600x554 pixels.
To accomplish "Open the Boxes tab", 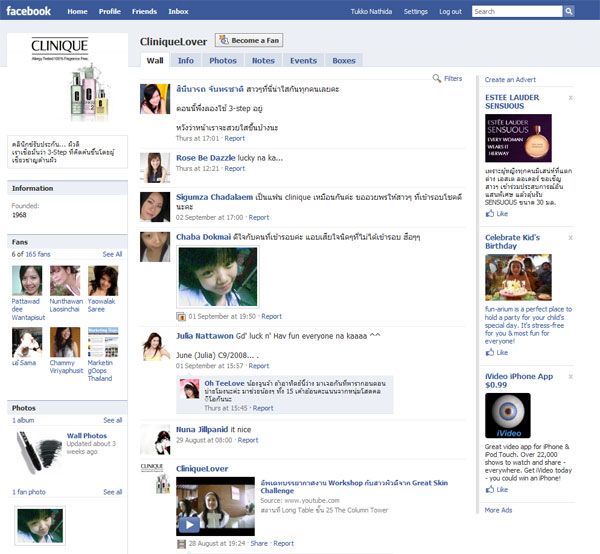I will 344,60.
